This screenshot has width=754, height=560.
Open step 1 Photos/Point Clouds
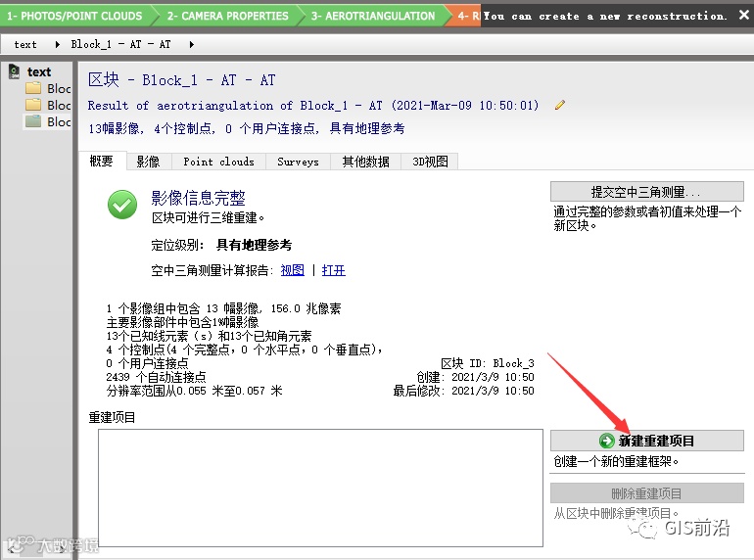tap(75, 16)
